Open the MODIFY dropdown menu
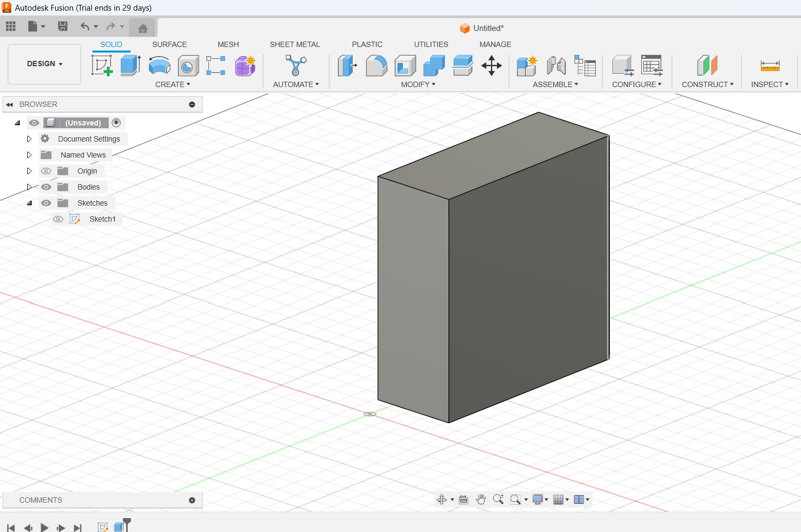This screenshot has height=532, width=801. click(418, 84)
